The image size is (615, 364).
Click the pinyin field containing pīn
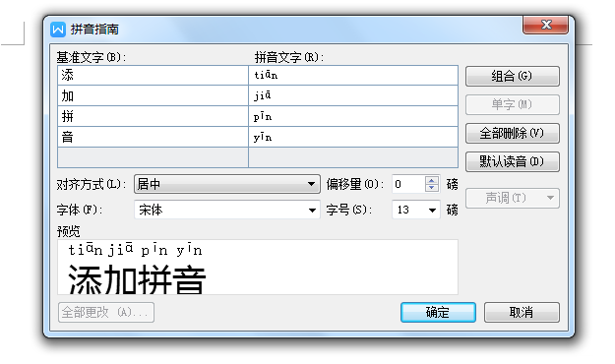coord(353,116)
